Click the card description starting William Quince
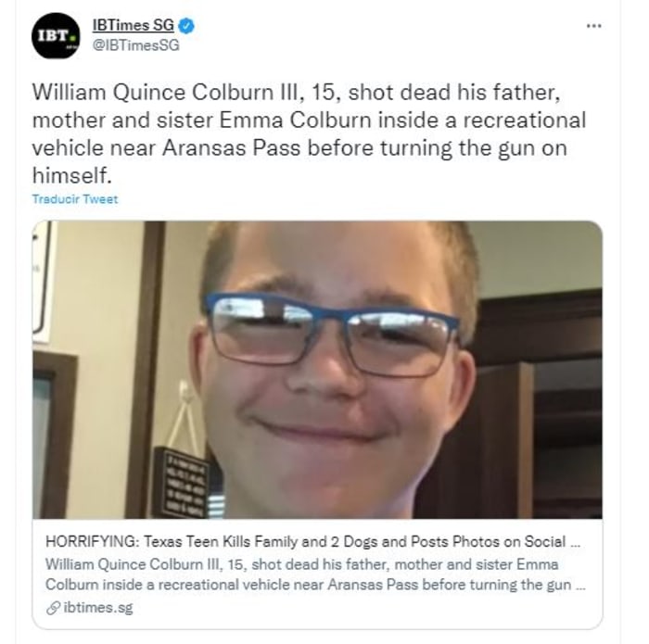 click(x=314, y=575)
